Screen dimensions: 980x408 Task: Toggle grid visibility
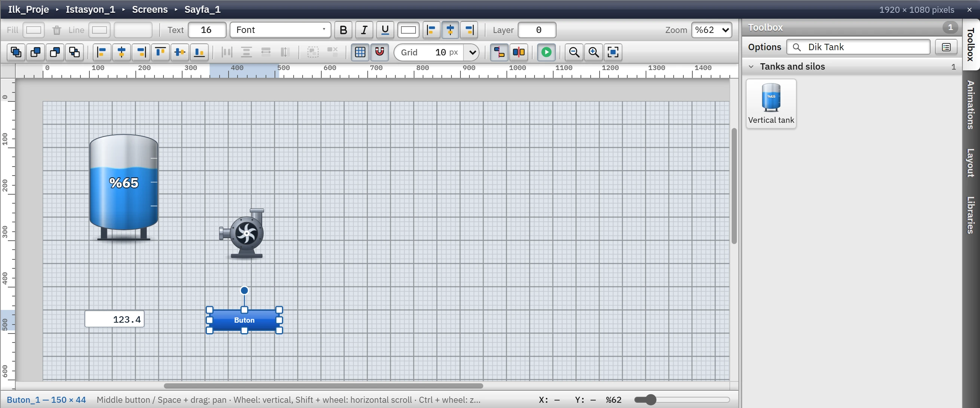click(x=360, y=52)
